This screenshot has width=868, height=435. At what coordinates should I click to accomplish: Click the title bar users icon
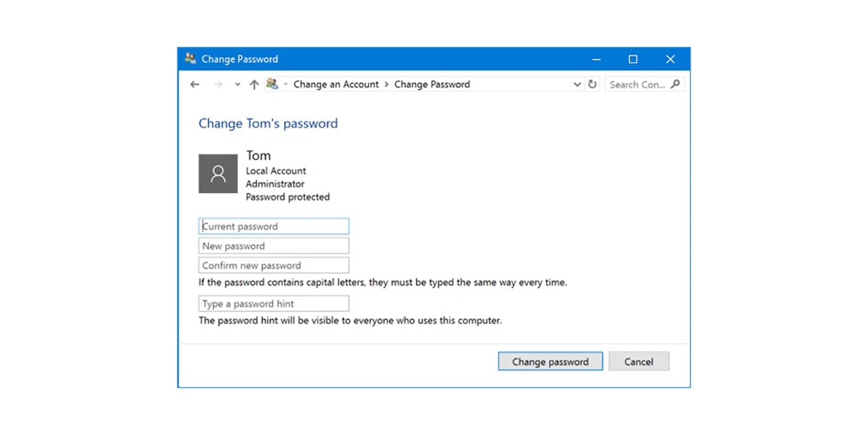tap(190, 59)
